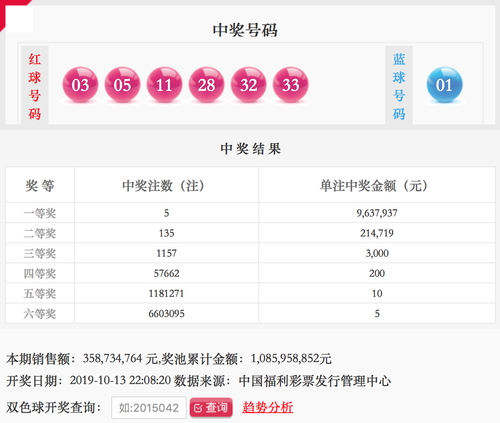The height and width of the screenshot is (423, 500).
Task: Focus the lottery issue number input field
Action: coord(149,407)
